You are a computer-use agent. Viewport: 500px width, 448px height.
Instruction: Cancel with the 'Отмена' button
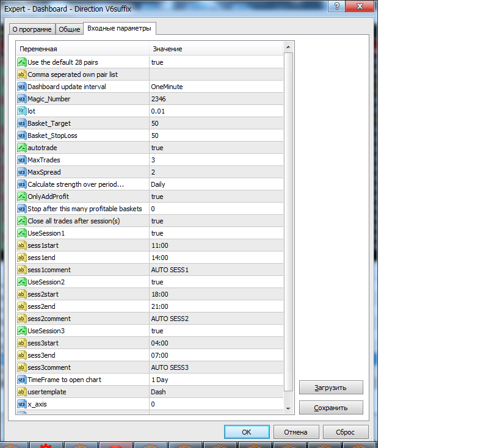tap(296, 432)
